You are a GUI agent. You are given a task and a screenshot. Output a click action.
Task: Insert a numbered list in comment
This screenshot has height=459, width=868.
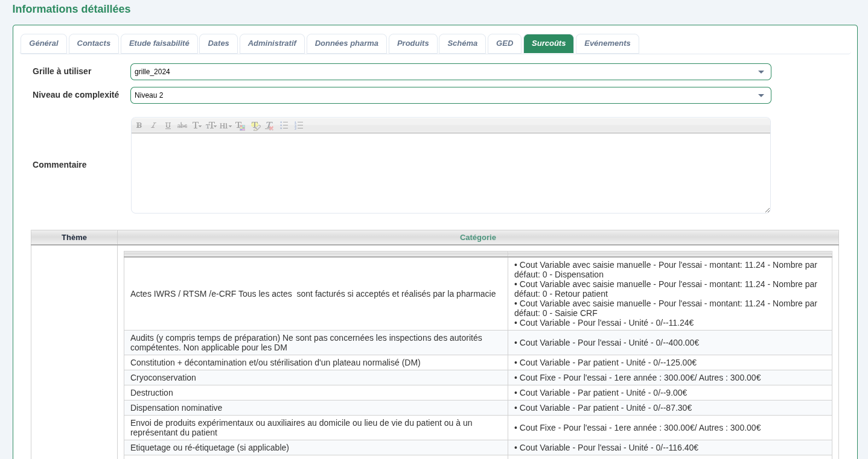point(299,125)
